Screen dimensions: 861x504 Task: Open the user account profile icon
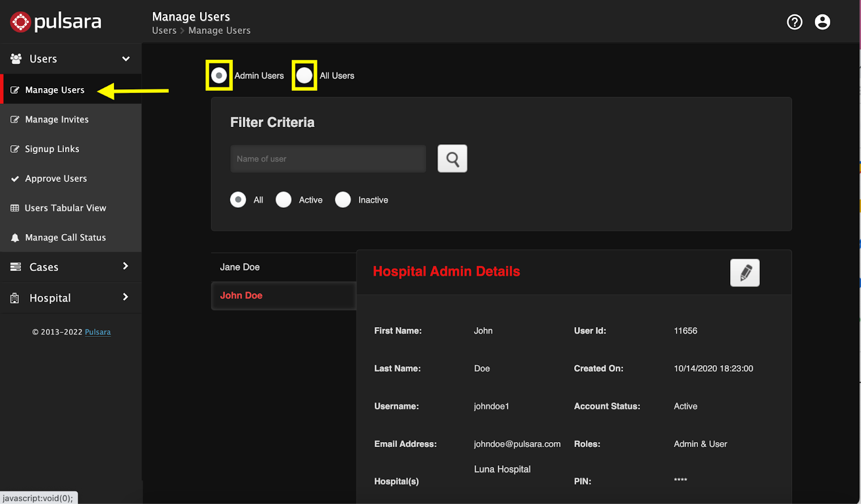pos(822,22)
